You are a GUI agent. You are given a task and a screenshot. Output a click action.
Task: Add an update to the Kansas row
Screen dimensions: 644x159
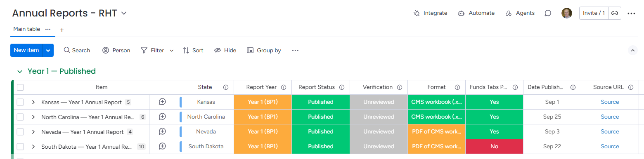coord(163,102)
